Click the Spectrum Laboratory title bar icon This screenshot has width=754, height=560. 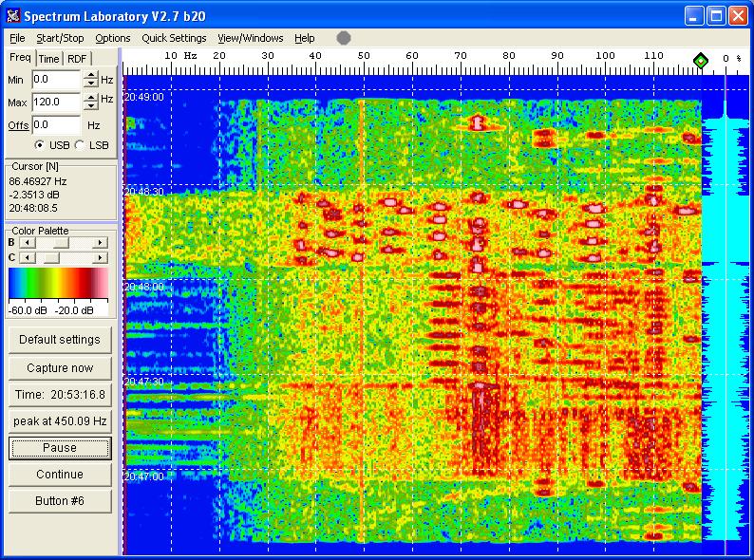tap(13, 15)
